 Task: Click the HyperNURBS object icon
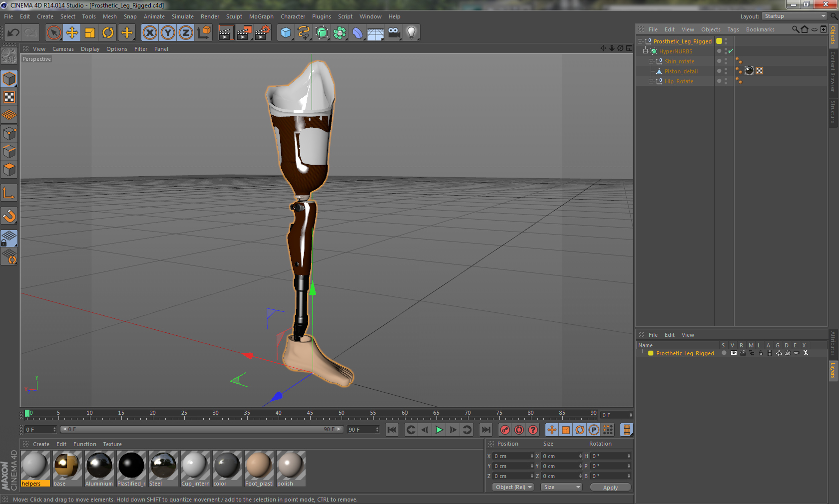click(x=655, y=51)
